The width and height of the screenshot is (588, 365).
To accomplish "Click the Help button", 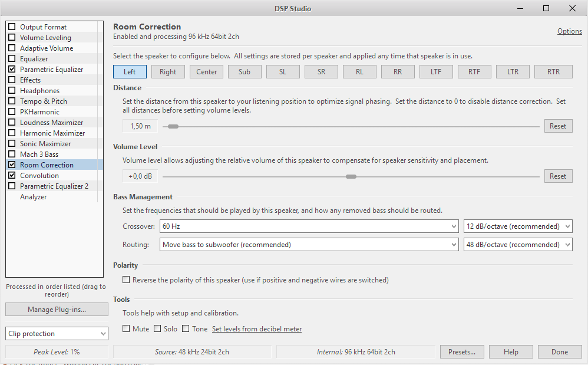I will pyautogui.click(x=511, y=352).
